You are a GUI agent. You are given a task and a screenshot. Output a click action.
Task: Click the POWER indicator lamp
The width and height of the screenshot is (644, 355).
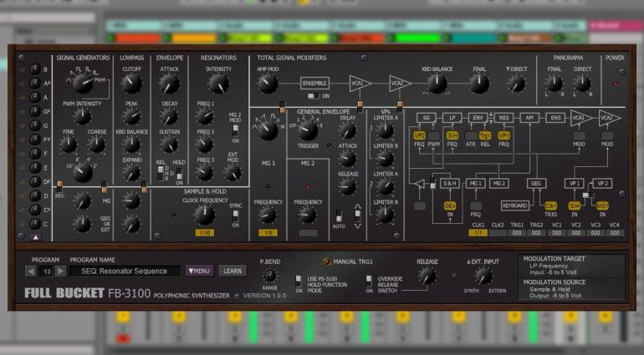click(x=616, y=84)
